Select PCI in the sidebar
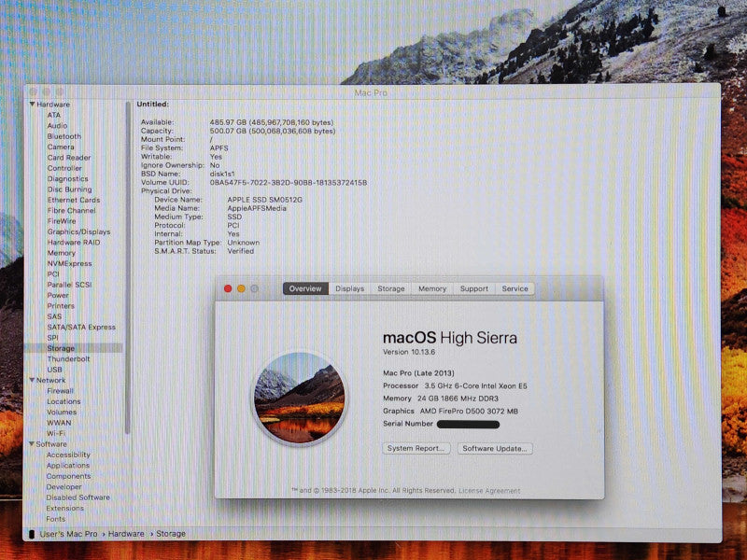The width and height of the screenshot is (747, 560). point(53,273)
